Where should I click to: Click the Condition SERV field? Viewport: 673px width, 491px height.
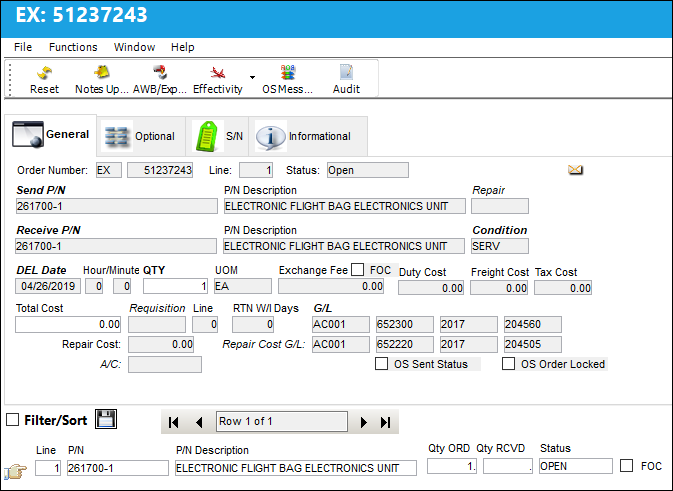tap(500, 246)
